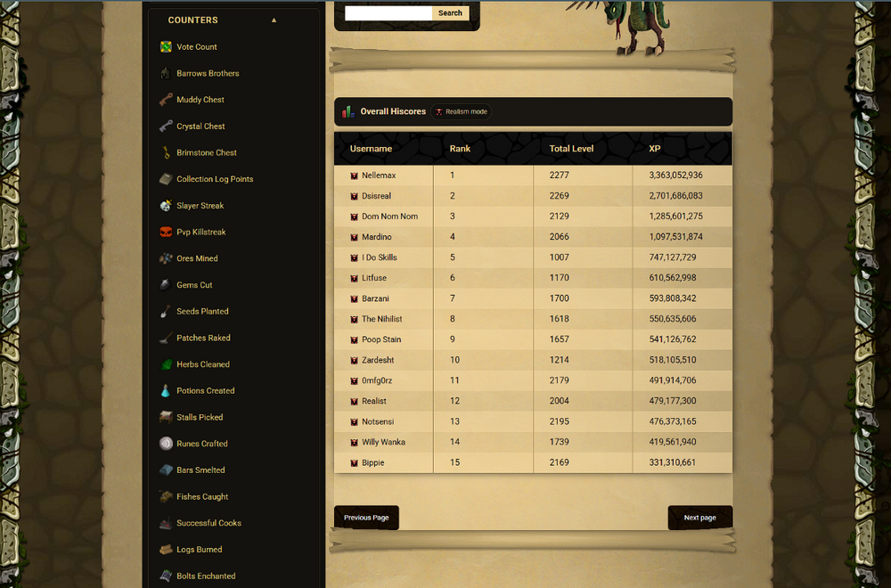The width and height of the screenshot is (891, 588).
Task: Click the Realism mode badge
Action: pos(462,111)
